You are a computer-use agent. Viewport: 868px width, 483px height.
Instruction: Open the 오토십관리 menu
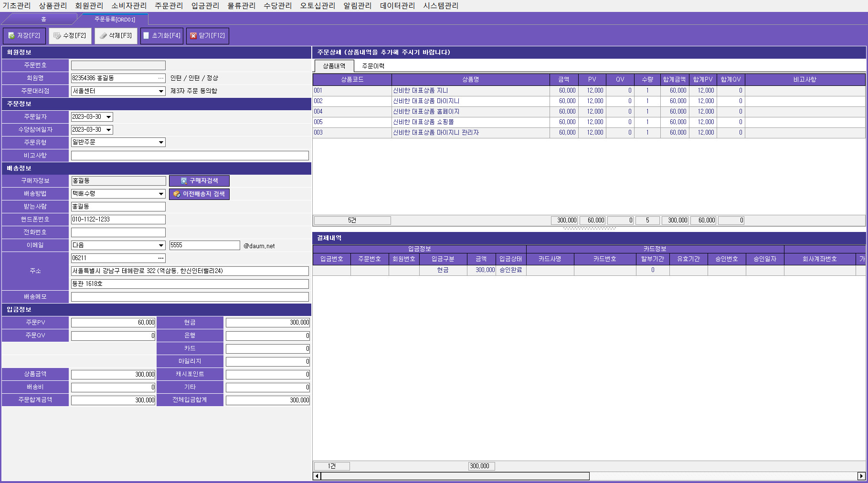(318, 6)
